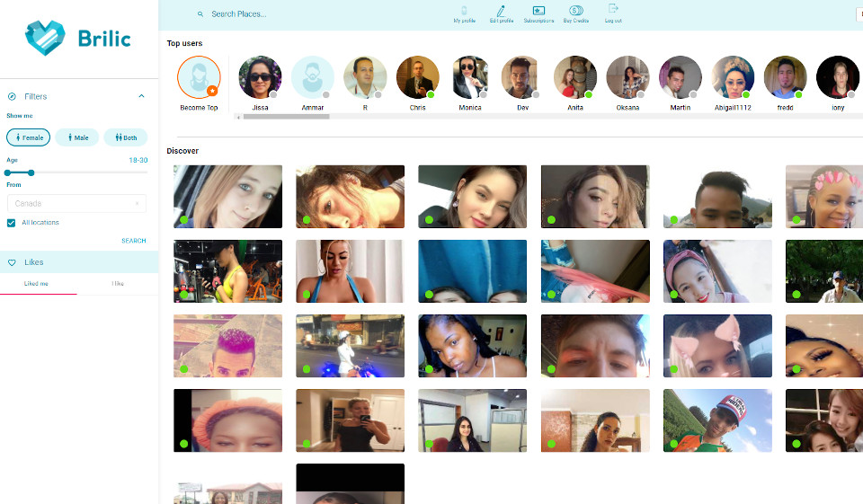Collapse the Filters section chevron
The image size is (863, 504).
point(141,96)
